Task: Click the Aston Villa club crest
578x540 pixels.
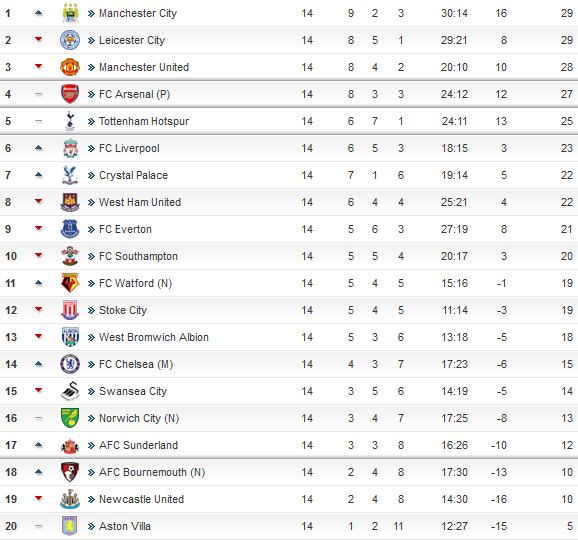Action: pos(70,526)
